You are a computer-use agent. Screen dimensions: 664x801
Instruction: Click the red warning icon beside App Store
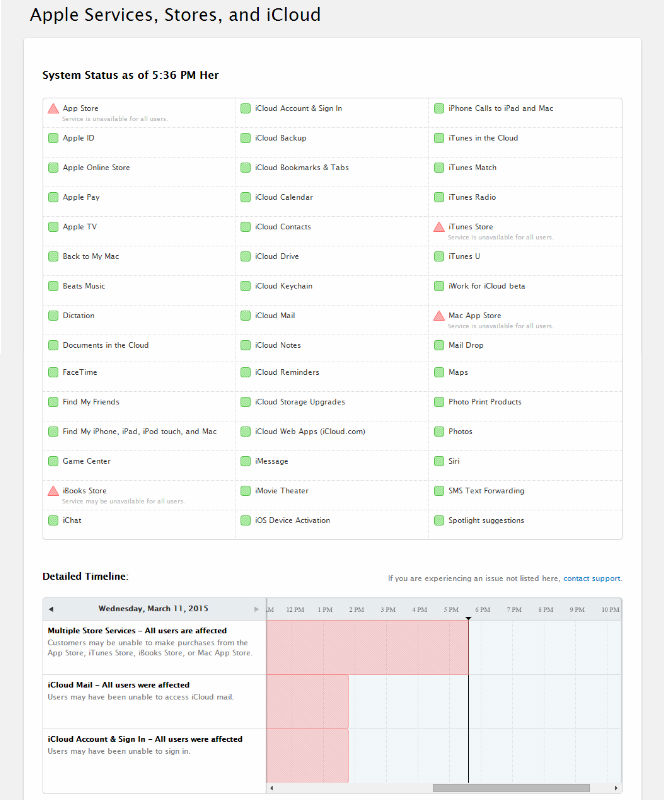pyautogui.click(x=53, y=109)
